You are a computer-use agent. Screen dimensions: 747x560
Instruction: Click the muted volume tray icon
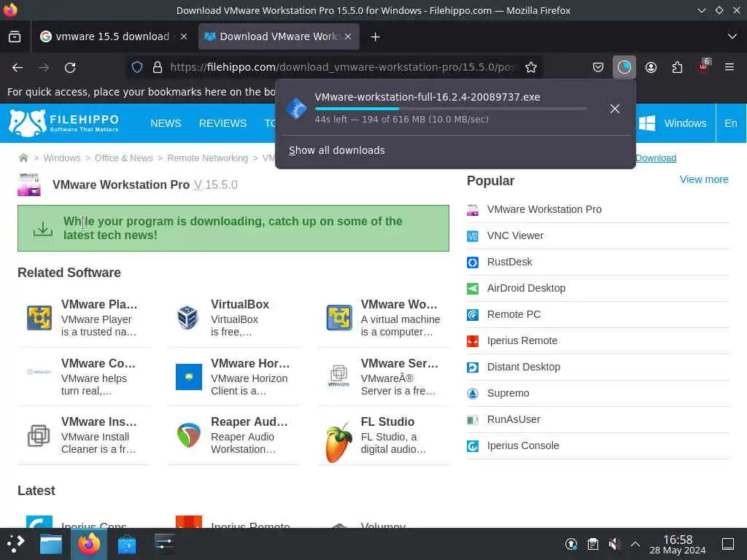(x=614, y=544)
